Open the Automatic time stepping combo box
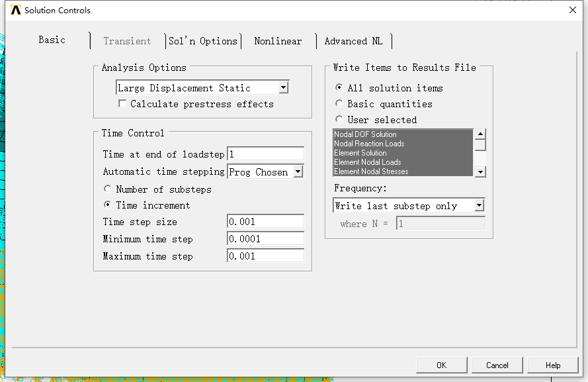The height and width of the screenshot is (382, 588). 265,172
